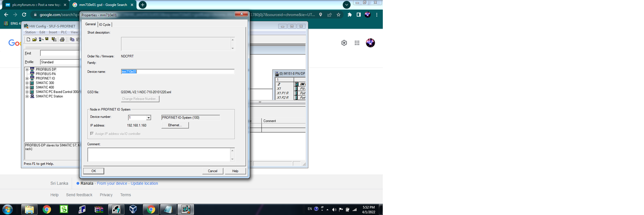
Task: Expand the PROFIBUS DP tree node
Action: [x=27, y=69]
